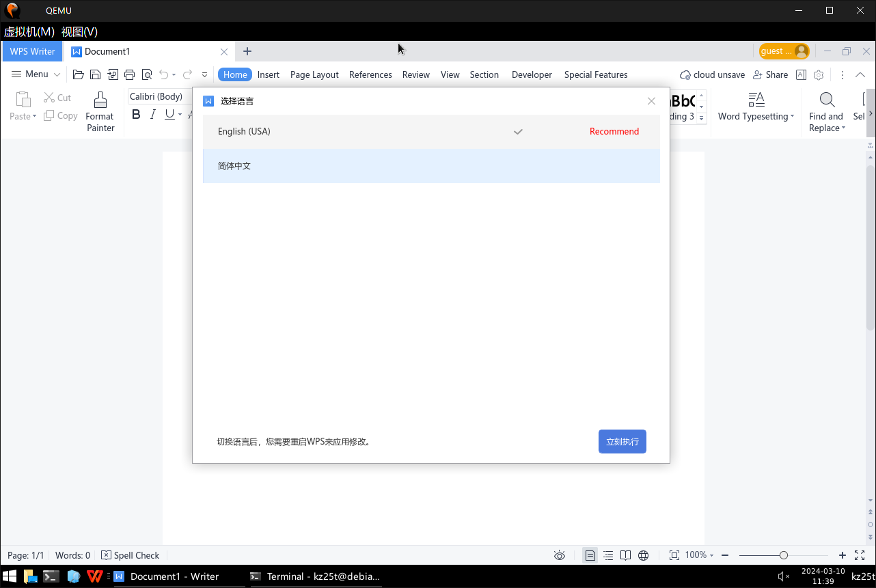Open settings gear icon in ribbon header

coord(819,74)
